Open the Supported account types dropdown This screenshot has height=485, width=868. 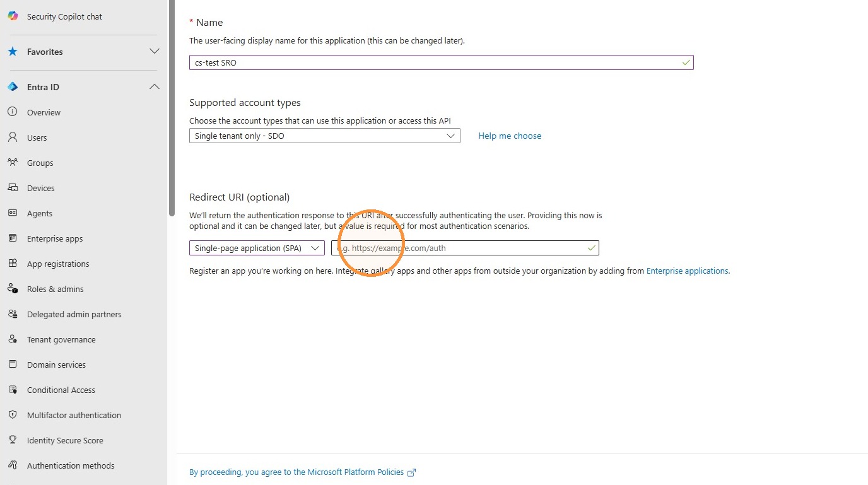pos(325,136)
